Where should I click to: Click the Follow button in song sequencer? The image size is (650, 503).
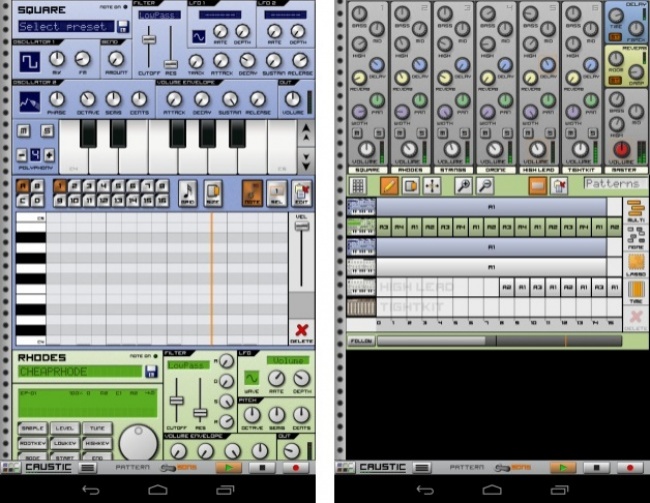[x=360, y=341]
